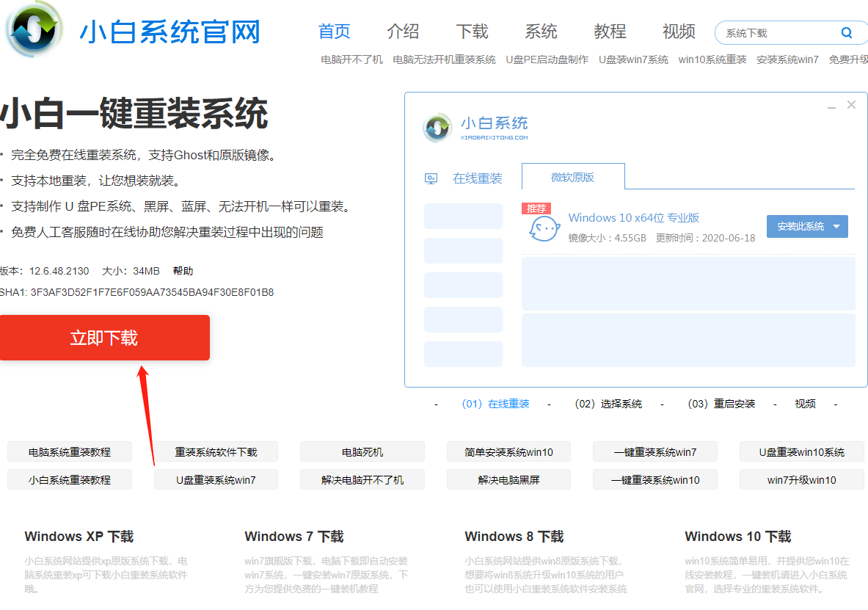Click the 电脑死机 tag button

pos(362,452)
